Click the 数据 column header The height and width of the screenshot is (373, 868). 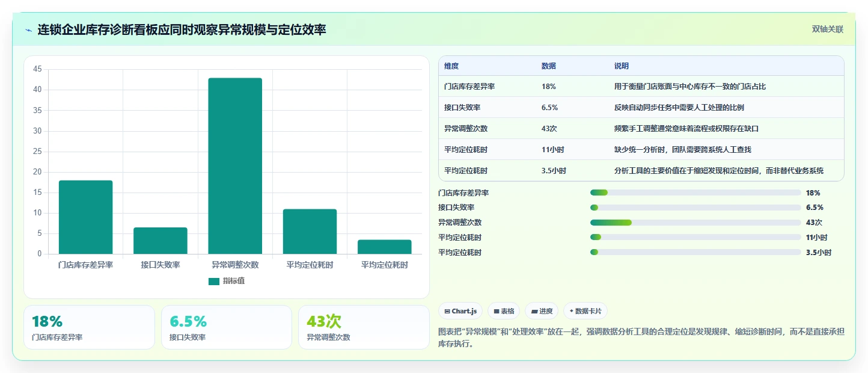(x=549, y=66)
